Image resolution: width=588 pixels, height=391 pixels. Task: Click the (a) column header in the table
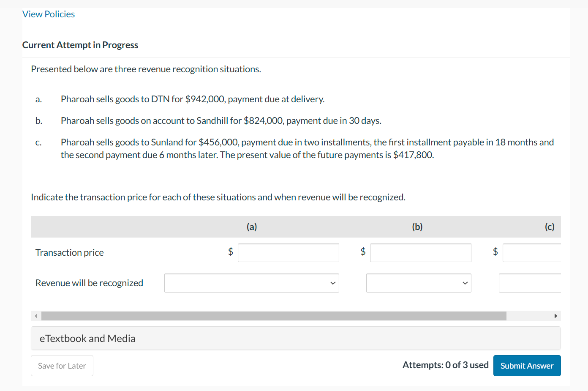[x=251, y=227]
